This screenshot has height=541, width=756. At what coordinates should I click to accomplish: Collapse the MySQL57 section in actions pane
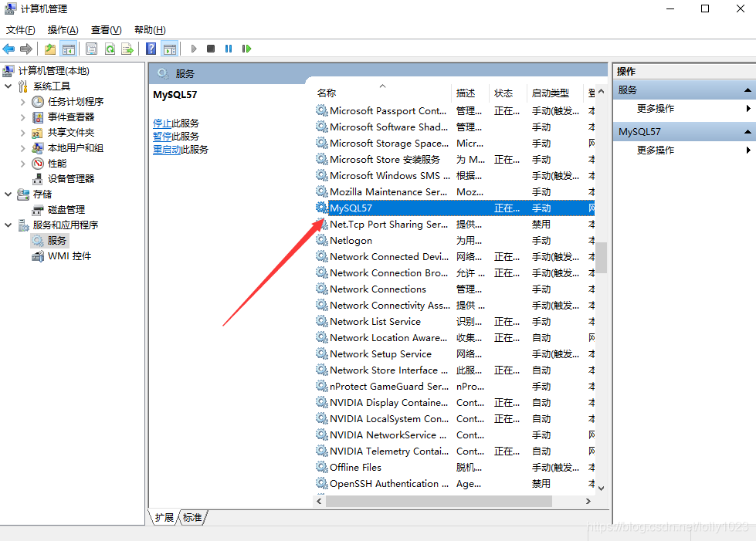click(748, 131)
